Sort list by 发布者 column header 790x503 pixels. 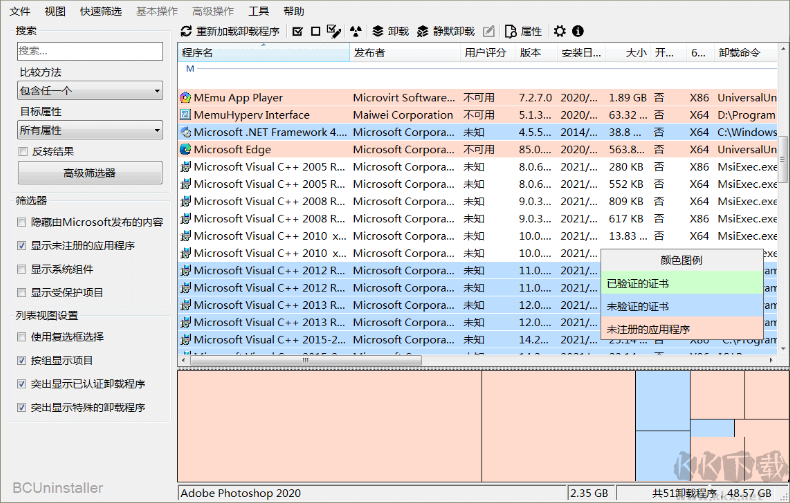click(404, 52)
